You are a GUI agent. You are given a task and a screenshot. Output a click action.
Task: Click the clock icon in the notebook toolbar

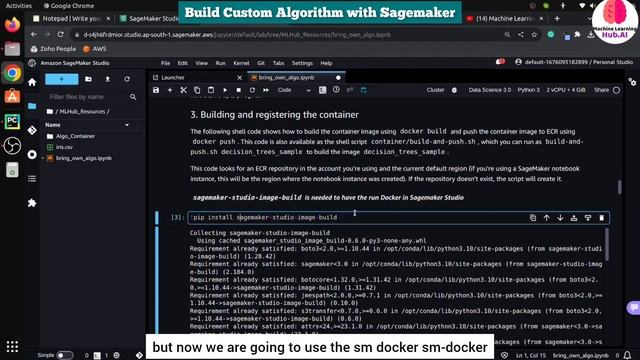[x=336, y=90]
